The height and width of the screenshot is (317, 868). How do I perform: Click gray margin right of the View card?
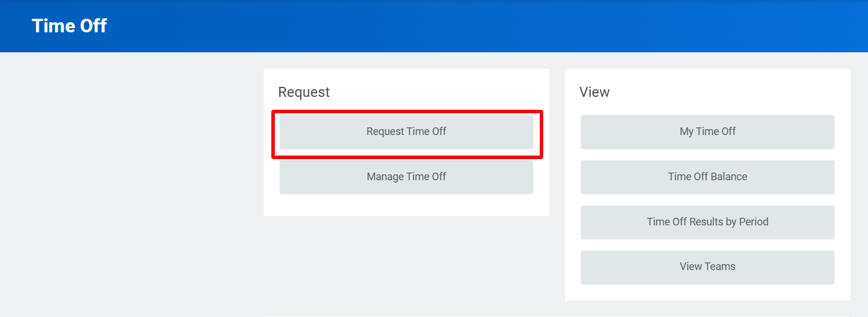click(x=859, y=176)
